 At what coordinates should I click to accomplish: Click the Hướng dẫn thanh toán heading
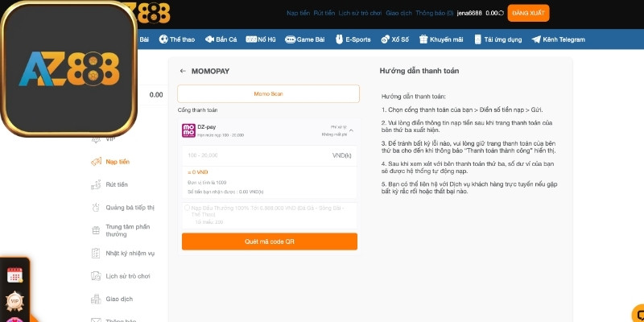click(419, 71)
